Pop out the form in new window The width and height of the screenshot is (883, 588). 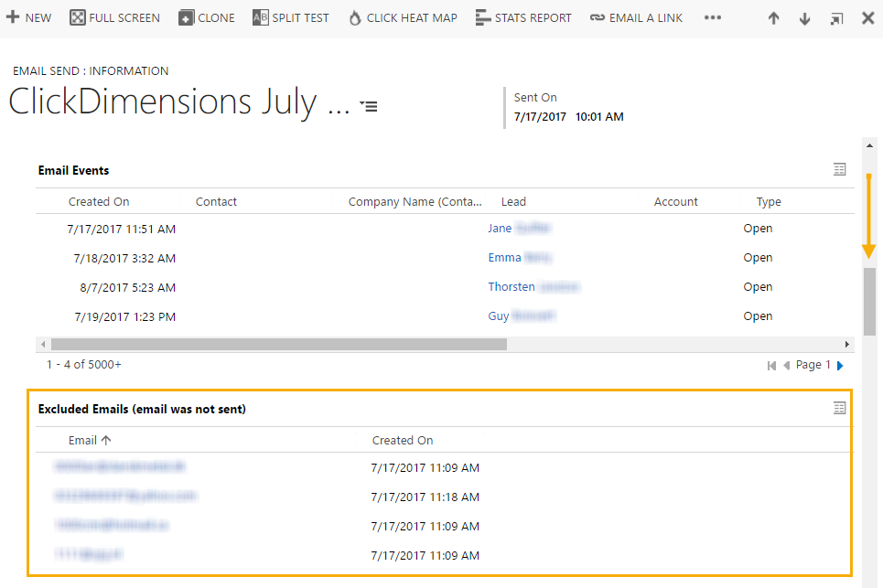tap(836, 18)
